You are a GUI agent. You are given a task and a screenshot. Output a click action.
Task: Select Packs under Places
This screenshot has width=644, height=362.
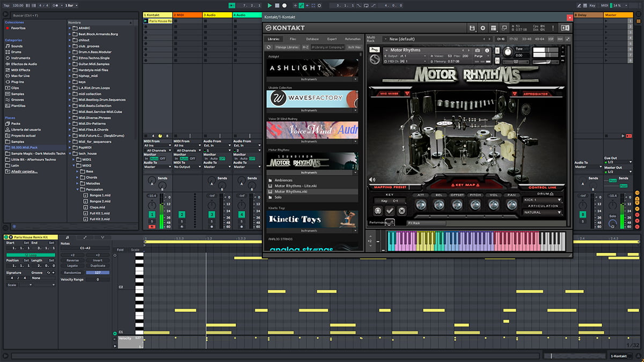[x=15, y=123]
